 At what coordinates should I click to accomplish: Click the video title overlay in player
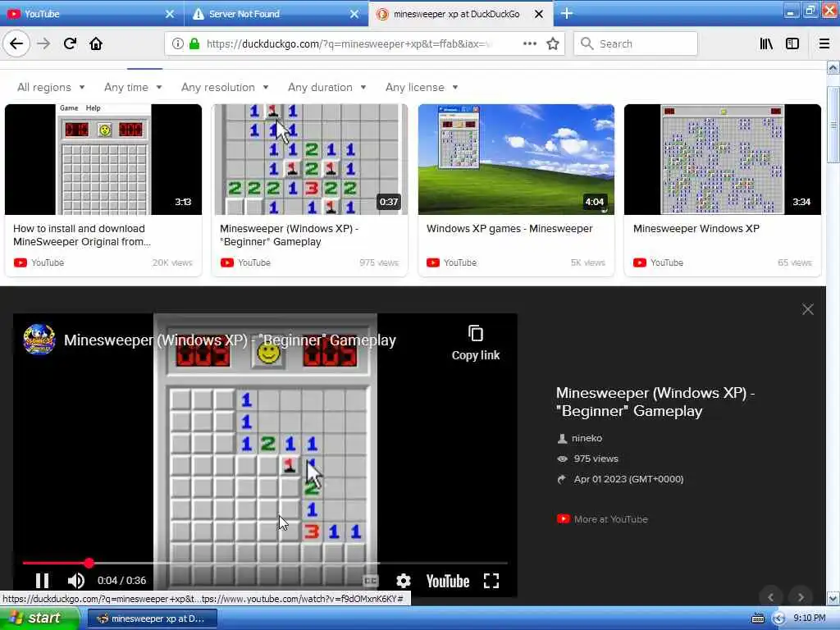[230, 340]
